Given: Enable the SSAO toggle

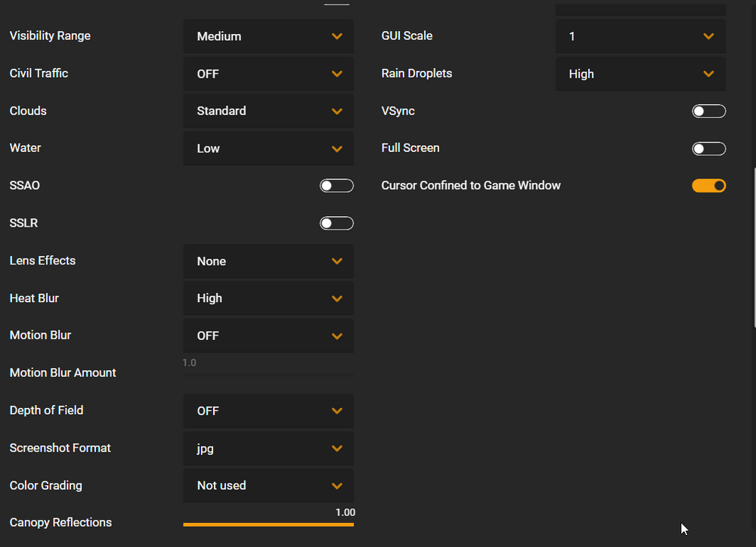Looking at the screenshot, I should [336, 185].
